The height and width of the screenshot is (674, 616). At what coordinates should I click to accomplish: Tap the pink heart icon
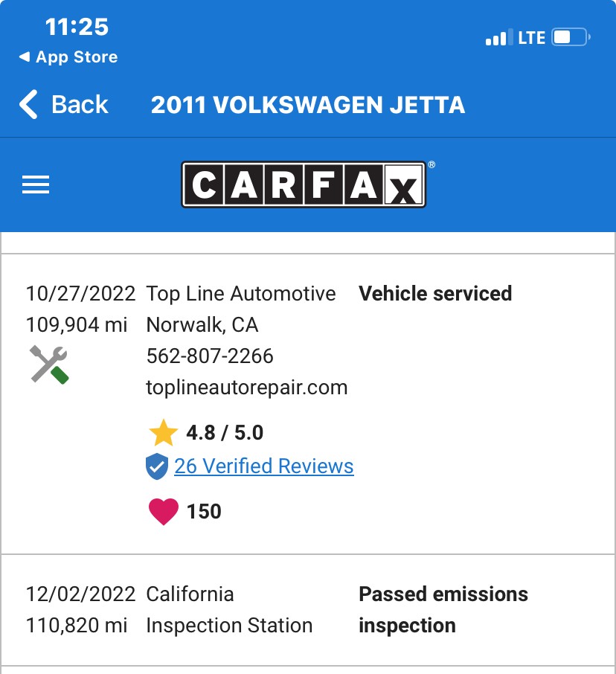click(164, 512)
